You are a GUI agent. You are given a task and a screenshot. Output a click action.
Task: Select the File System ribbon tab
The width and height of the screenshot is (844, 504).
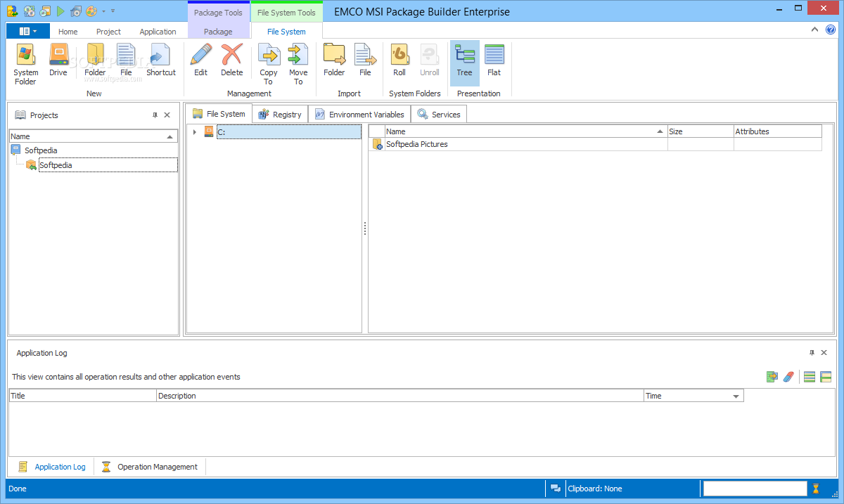(x=286, y=32)
